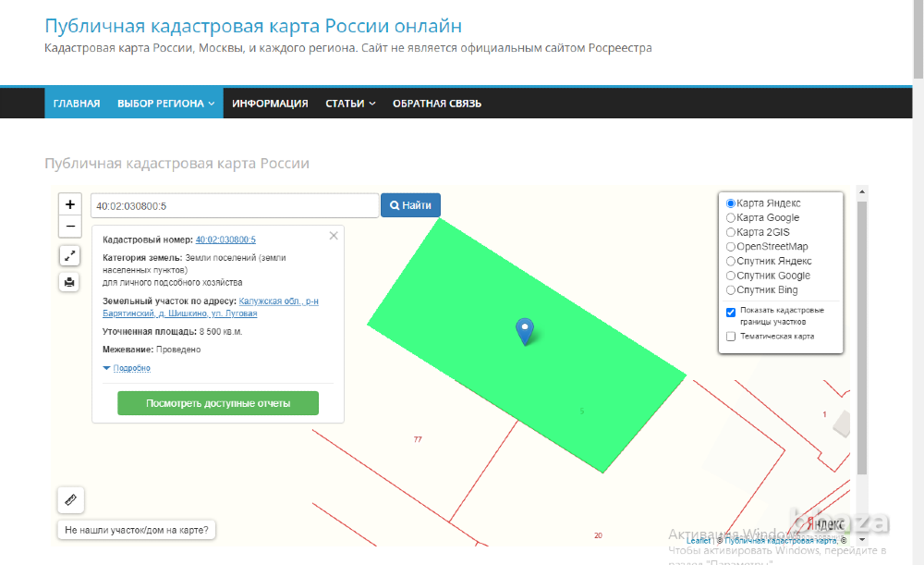The height and width of the screenshot is (565, 924).
Task: Click the Посмотреть доступные отчеты button
Action: (x=217, y=403)
